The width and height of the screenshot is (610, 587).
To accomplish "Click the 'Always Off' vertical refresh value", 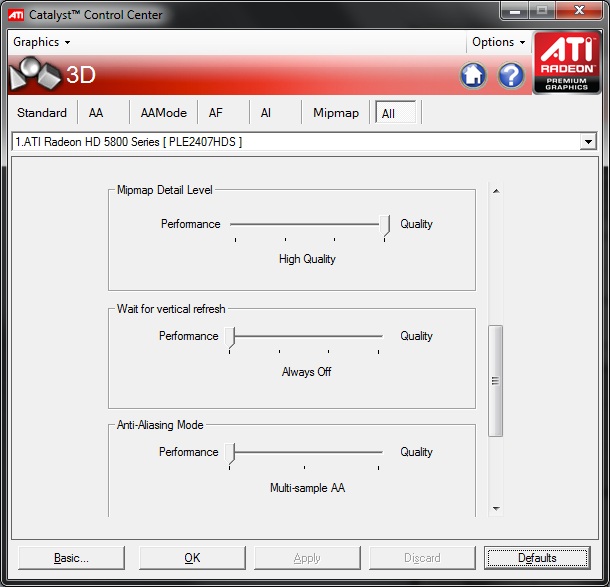I will [307, 372].
